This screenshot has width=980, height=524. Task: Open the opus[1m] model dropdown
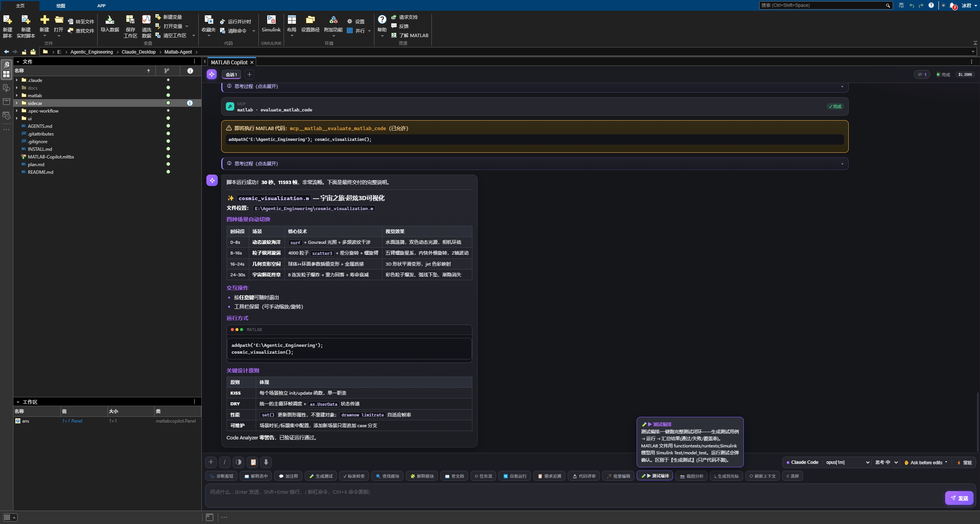coord(847,462)
